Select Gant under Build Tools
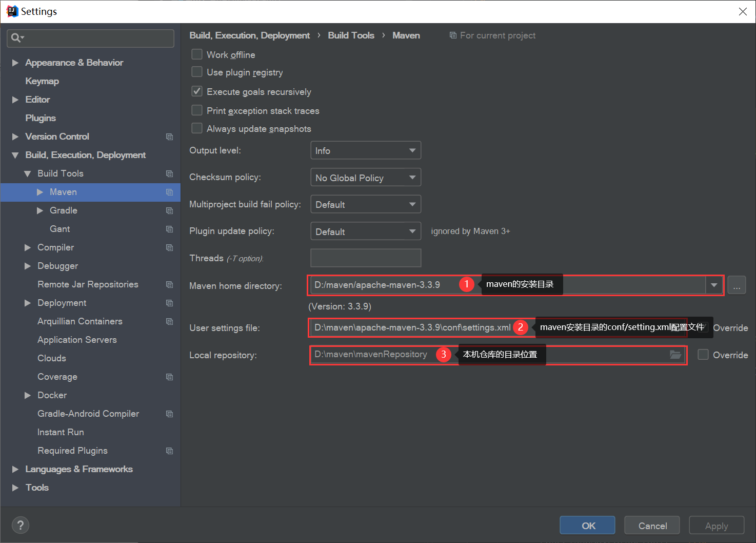 tap(60, 229)
